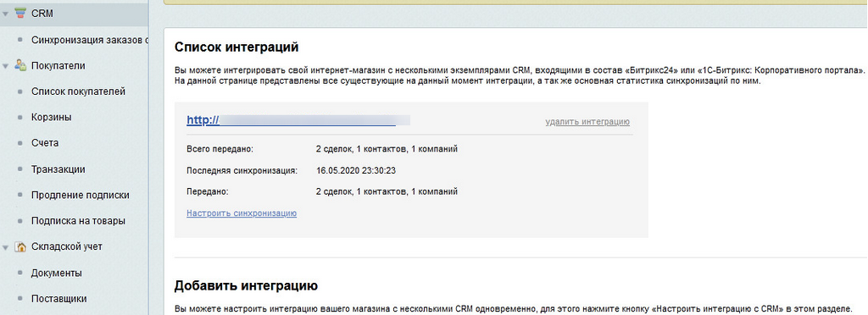Click the Складской учет house icon
This screenshot has width=868, height=315.
[20, 247]
